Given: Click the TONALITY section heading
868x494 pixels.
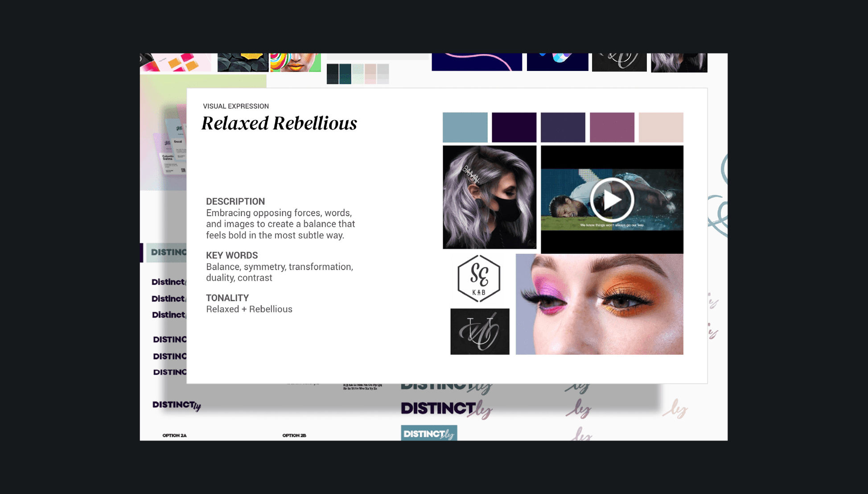Looking at the screenshot, I should pos(227,298).
